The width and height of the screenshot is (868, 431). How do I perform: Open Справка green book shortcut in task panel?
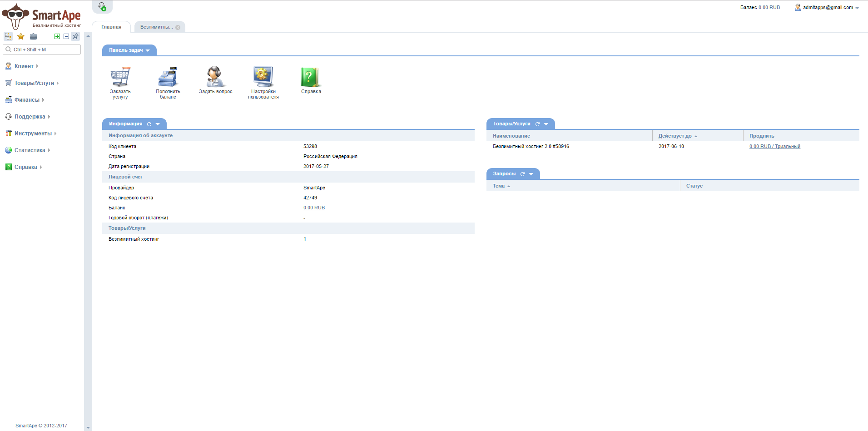(x=311, y=80)
